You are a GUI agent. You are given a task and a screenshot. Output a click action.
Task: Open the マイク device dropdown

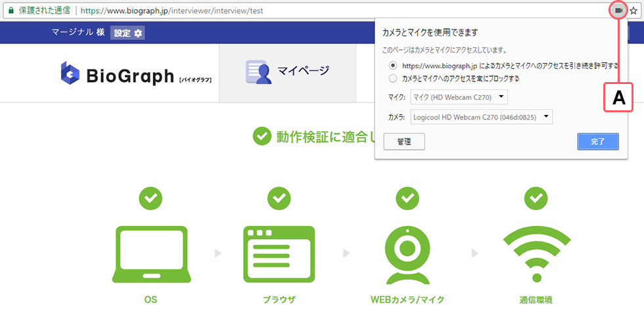[459, 97]
